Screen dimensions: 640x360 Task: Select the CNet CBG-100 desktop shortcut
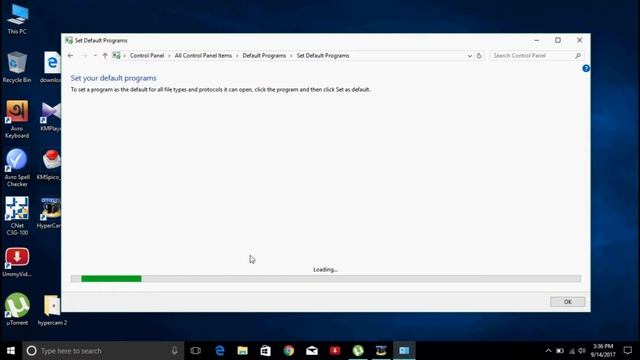point(17,216)
